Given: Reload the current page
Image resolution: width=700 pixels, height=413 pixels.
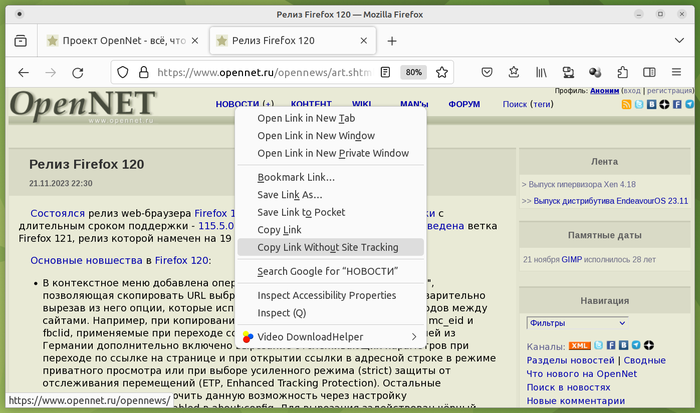Looking at the screenshot, I should [x=78, y=72].
